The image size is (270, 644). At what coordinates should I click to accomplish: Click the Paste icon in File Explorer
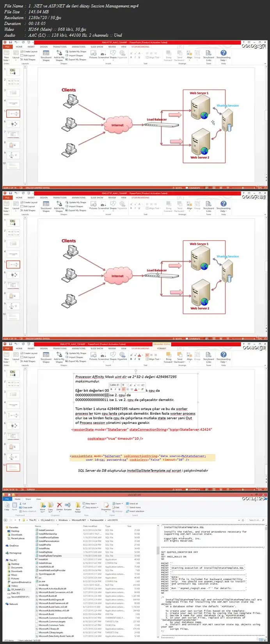point(15,506)
